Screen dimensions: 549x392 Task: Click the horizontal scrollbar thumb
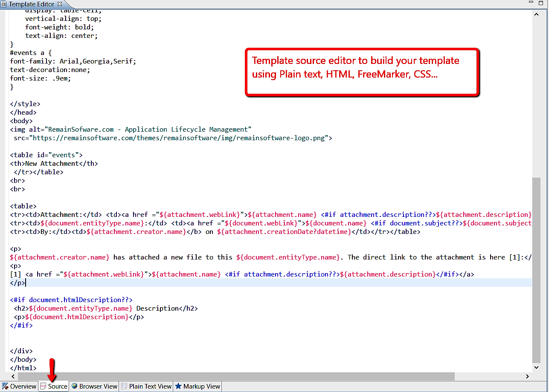coord(235,376)
